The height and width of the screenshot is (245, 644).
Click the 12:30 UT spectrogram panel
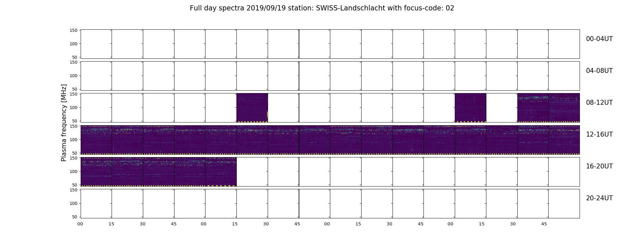tap(159, 140)
